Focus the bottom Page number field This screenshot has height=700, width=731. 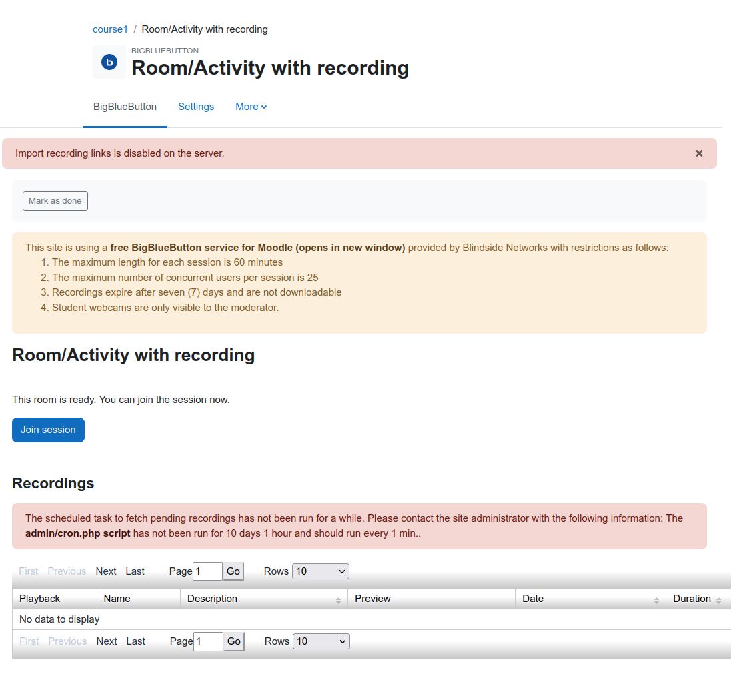click(x=208, y=641)
